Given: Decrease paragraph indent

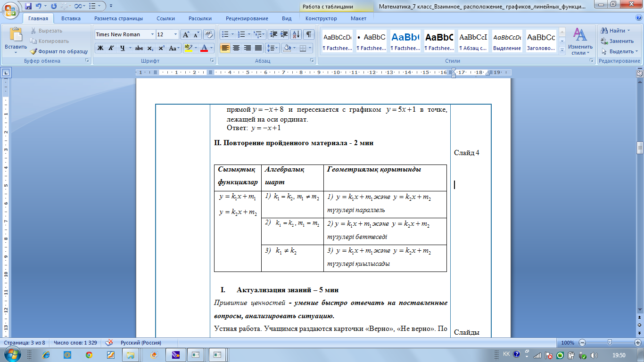Looking at the screenshot, I should [273, 34].
